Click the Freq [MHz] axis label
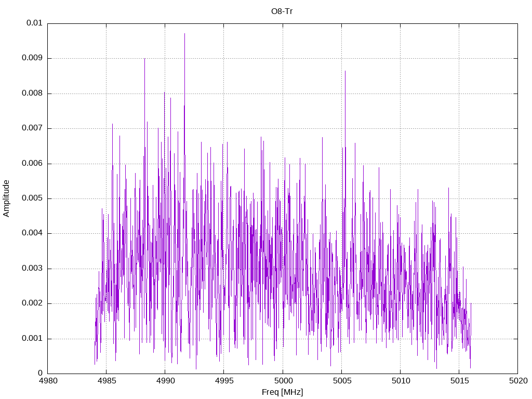 tap(282, 392)
